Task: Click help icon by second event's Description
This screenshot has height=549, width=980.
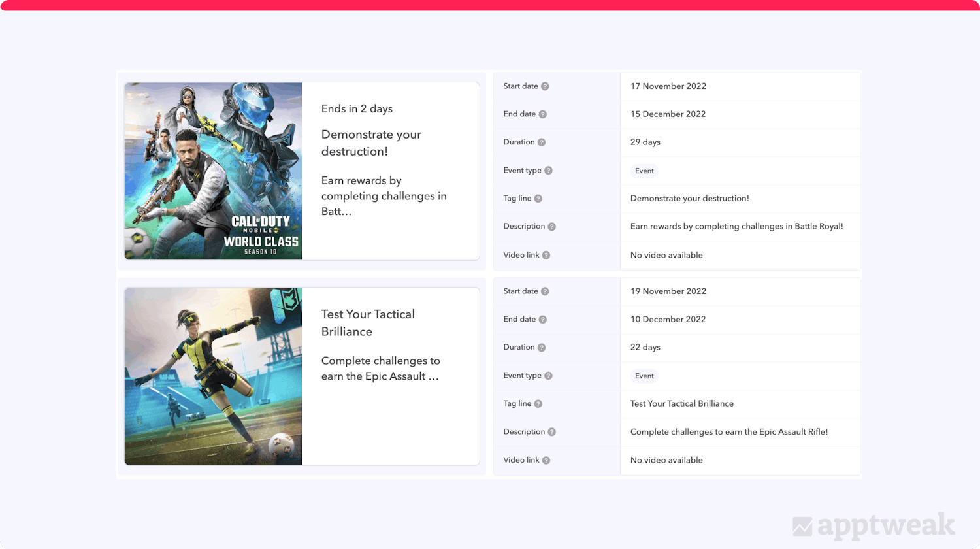Action: point(551,432)
